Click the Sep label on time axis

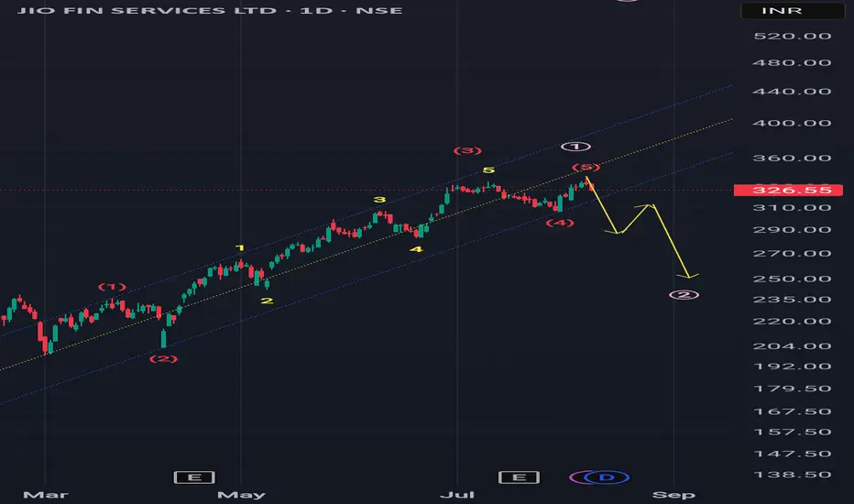coord(673,495)
